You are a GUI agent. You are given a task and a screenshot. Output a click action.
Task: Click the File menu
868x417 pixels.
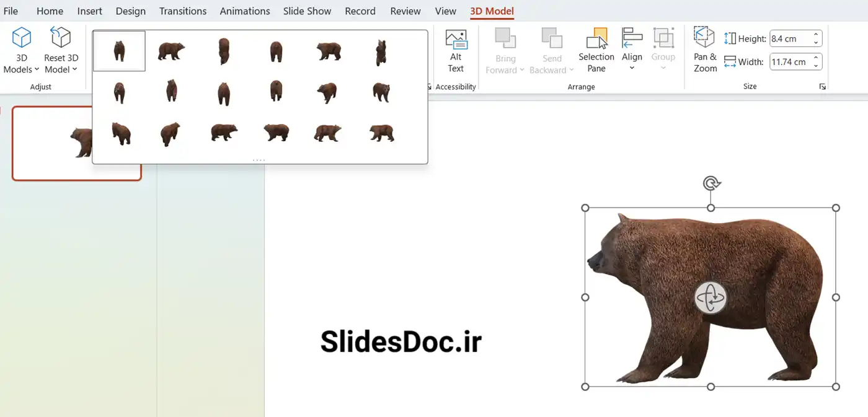(x=11, y=11)
